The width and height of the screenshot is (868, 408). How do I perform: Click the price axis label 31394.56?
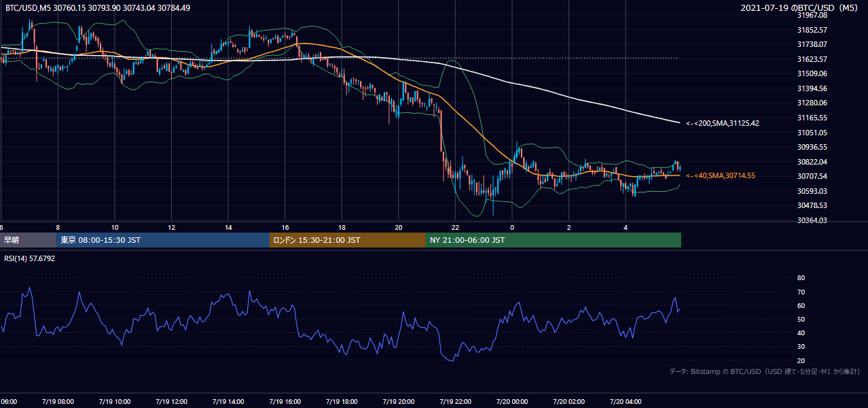(x=813, y=88)
